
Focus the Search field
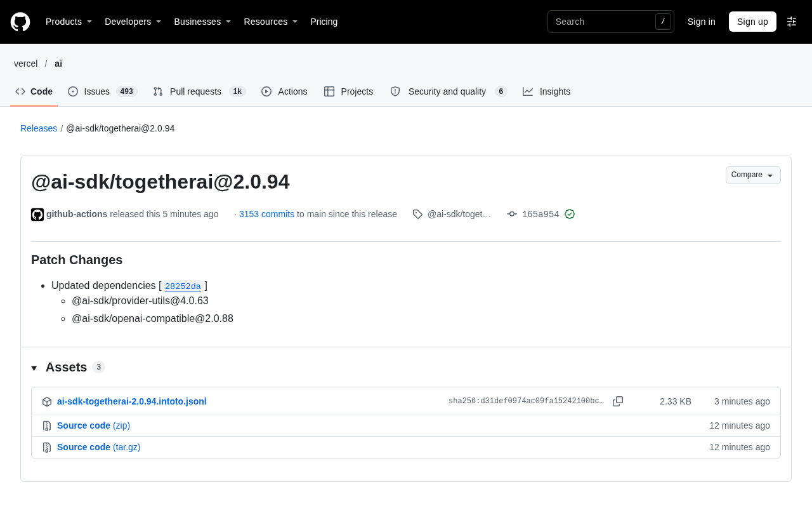coord(611,22)
